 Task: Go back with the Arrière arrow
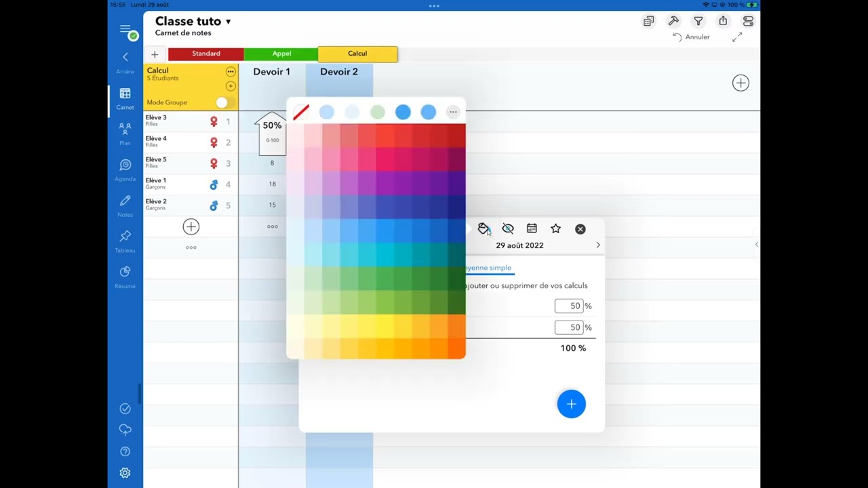coord(125,61)
